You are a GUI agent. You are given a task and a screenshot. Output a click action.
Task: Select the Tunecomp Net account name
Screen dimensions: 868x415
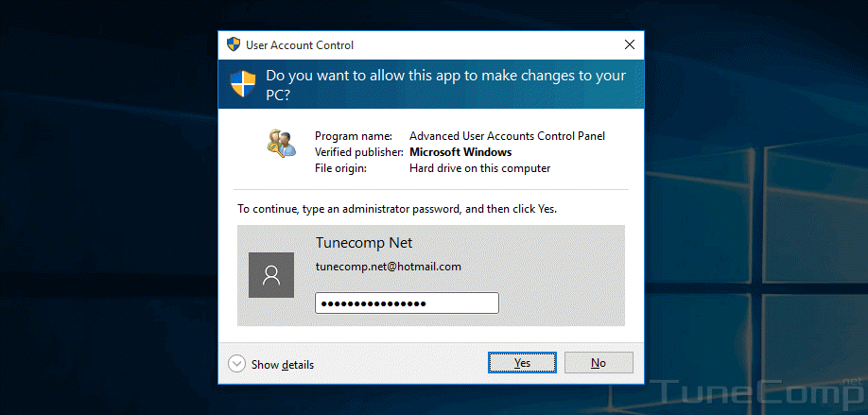point(364,242)
